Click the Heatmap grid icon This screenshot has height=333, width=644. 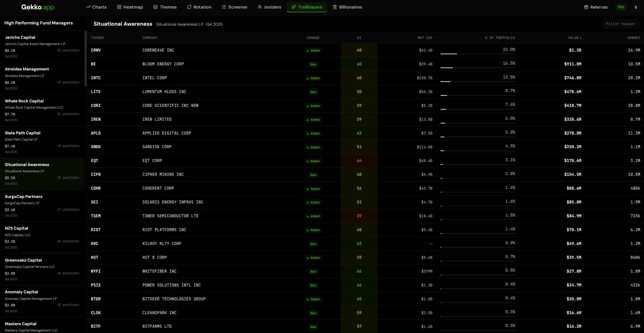pyautogui.click(x=119, y=7)
